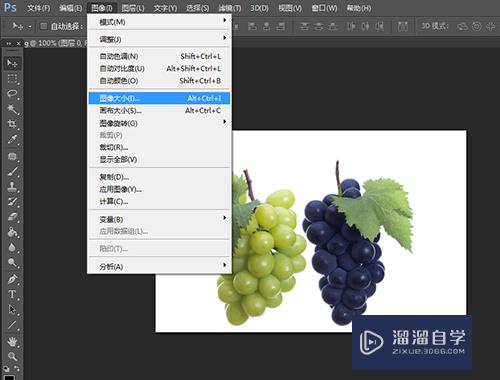Open the 窗口(W) menu
Viewport: 500px width, 380px height.
point(324,8)
